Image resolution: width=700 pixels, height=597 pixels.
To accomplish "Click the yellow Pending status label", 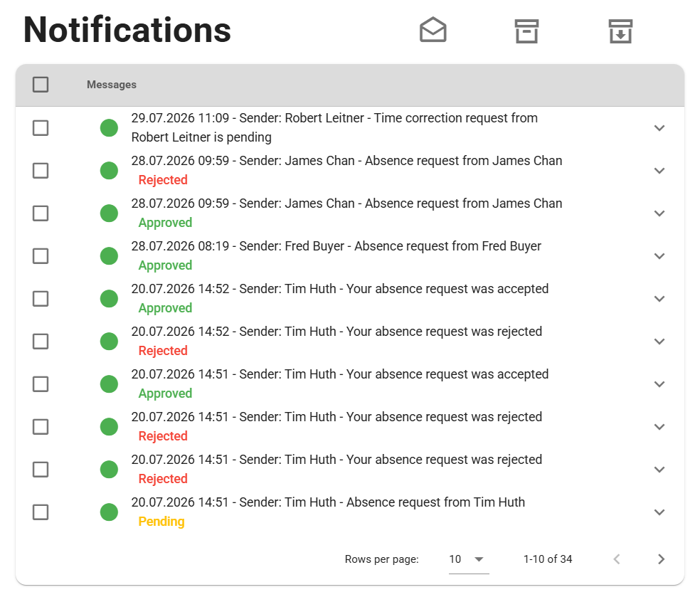I will tap(161, 521).
